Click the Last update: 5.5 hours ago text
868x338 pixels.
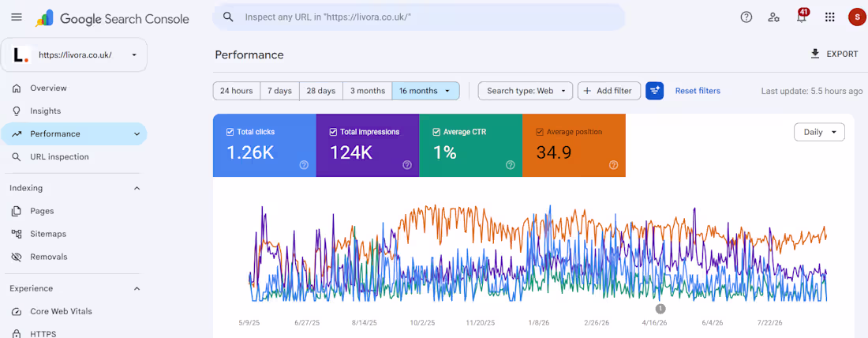[x=812, y=91]
